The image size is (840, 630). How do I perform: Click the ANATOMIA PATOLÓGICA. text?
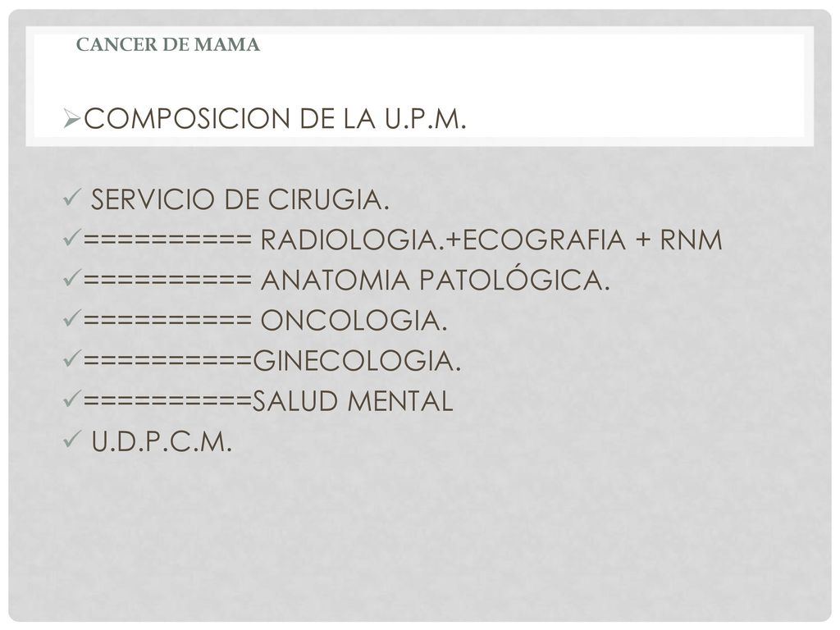(x=436, y=280)
